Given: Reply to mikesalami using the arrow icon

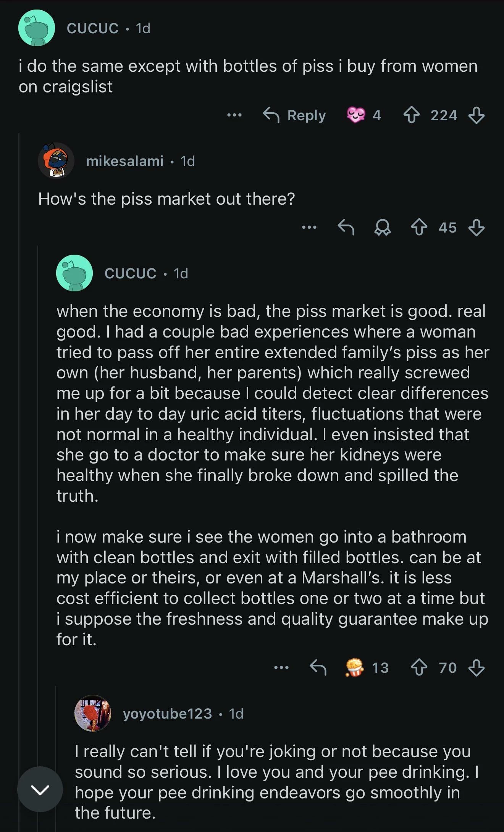Looking at the screenshot, I should (346, 228).
